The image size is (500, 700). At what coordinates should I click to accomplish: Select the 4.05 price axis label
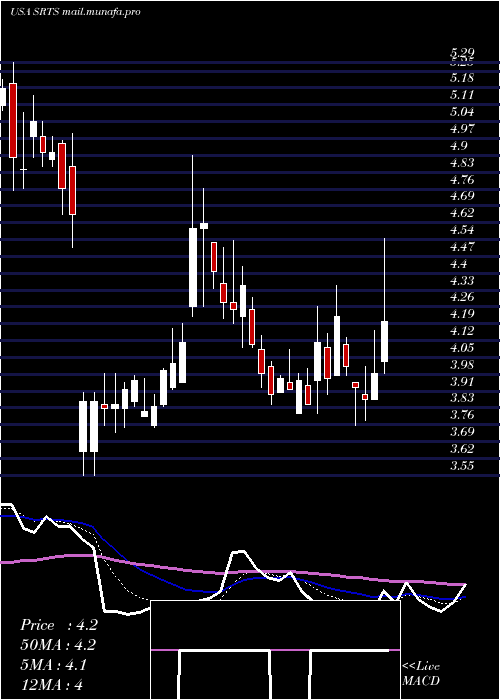tap(462, 348)
